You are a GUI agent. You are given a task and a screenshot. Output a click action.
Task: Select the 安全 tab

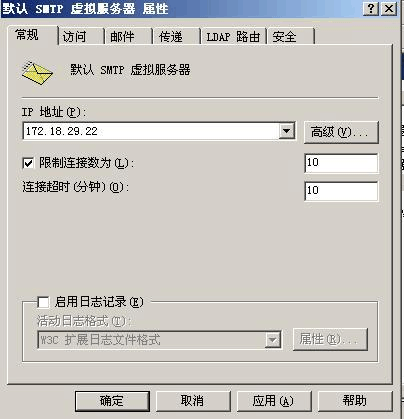[x=291, y=36]
